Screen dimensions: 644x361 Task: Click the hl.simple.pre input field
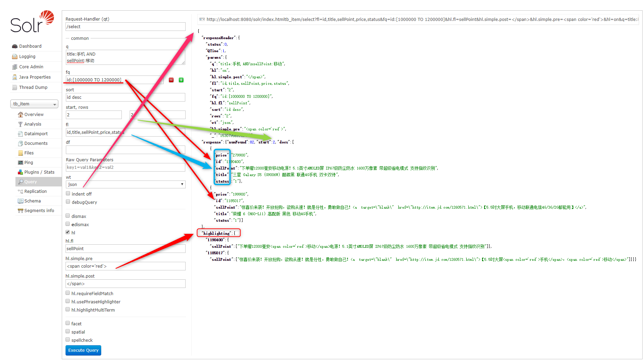126,266
